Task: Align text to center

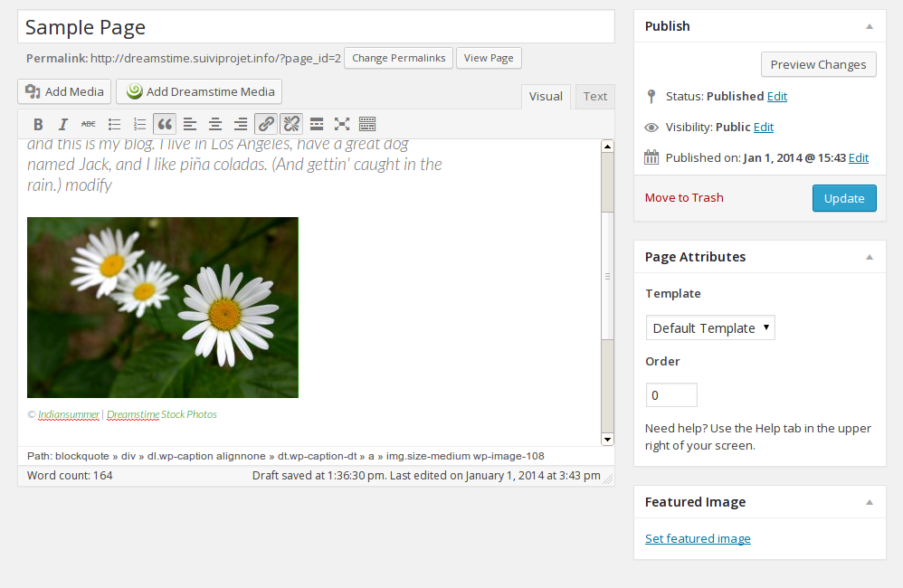Action: tap(215, 124)
